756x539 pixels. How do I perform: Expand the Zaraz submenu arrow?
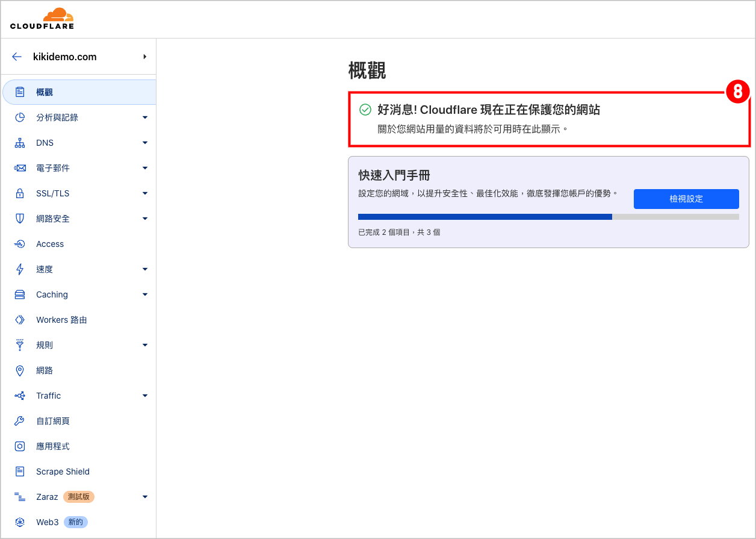click(145, 497)
